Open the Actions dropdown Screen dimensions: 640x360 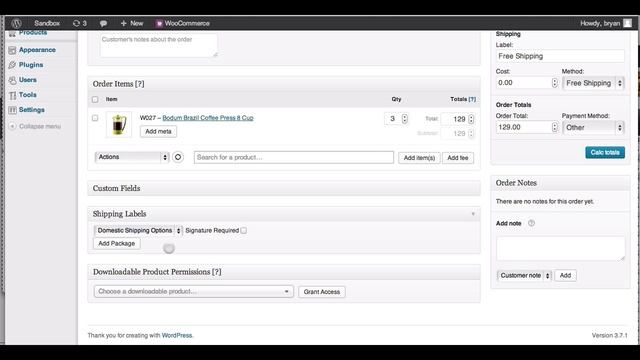(131, 157)
